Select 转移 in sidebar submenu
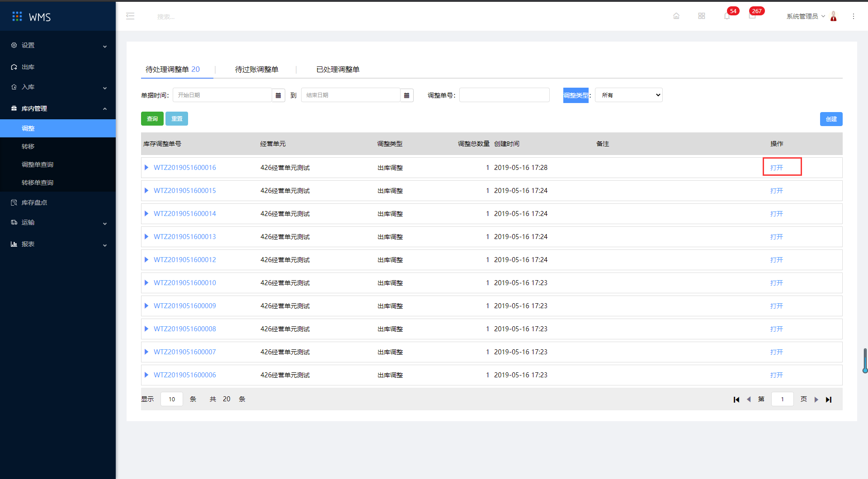Image resolution: width=868 pixels, height=479 pixels. pos(58,146)
